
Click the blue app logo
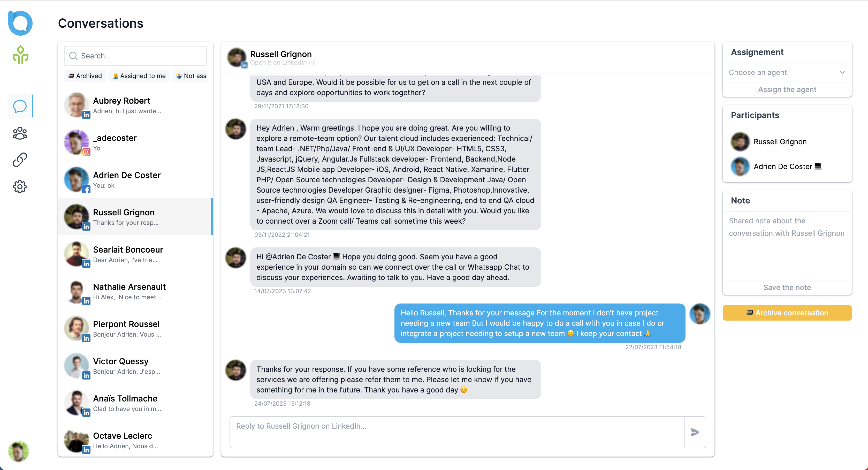[20, 23]
